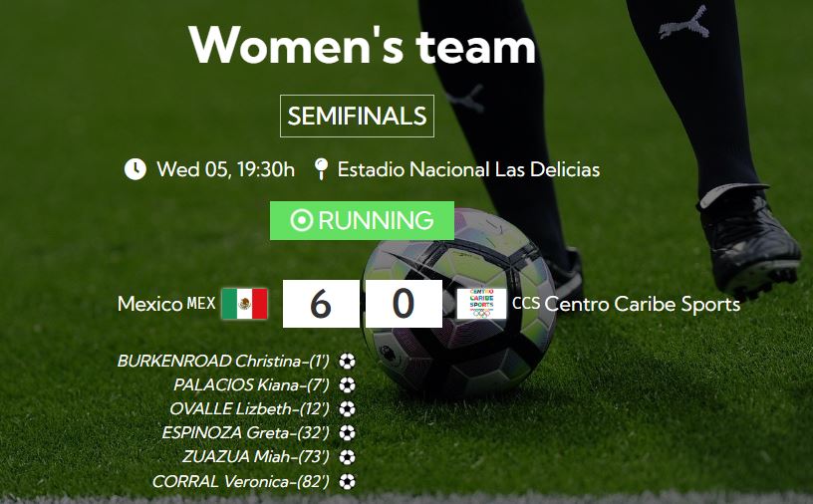Open the Centro Caribe Sports team name
The height and width of the screenshot is (504, 813).
click(x=642, y=304)
